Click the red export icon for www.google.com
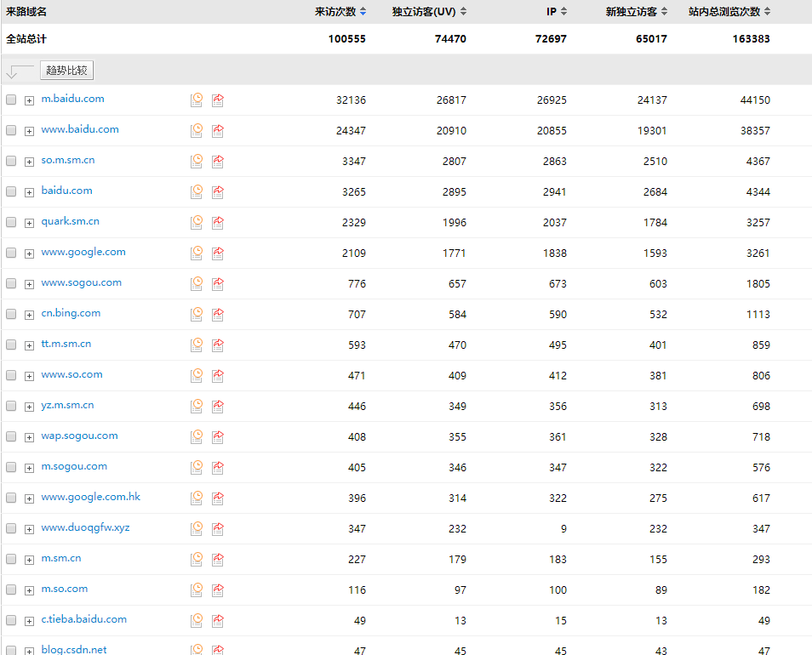Screen dimensions: 812x655 click(x=218, y=253)
